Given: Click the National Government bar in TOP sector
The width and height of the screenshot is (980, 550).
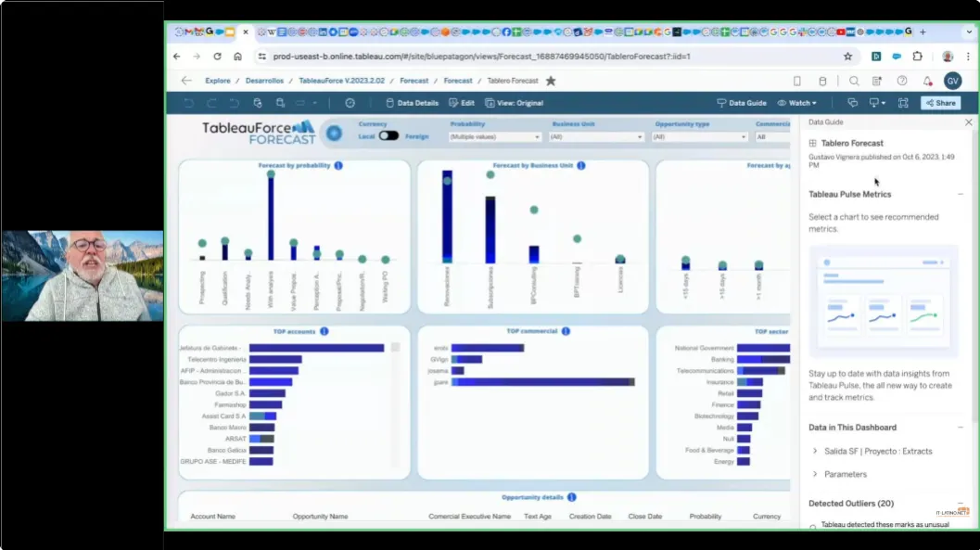Looking at the screenshot, I should tap(763, 348).
